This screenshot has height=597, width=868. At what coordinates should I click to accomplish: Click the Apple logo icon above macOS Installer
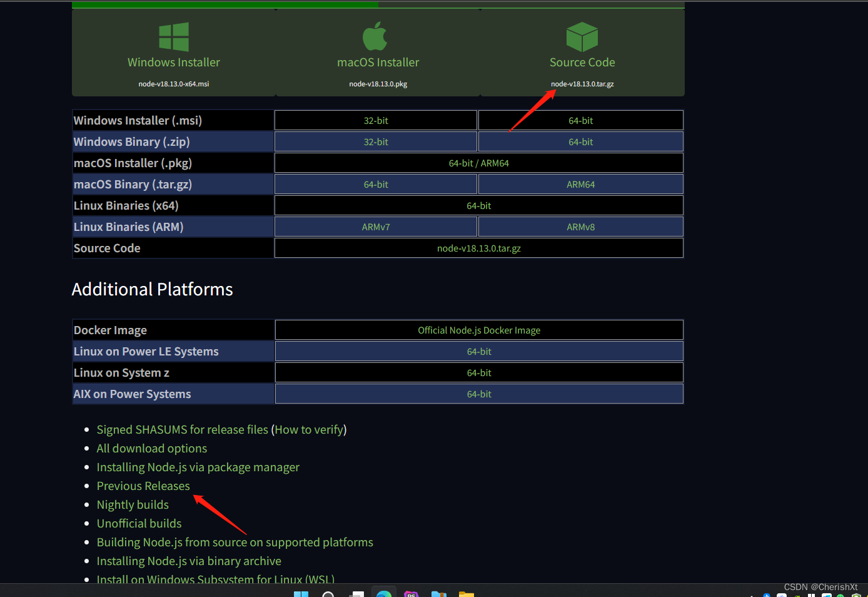375,36
